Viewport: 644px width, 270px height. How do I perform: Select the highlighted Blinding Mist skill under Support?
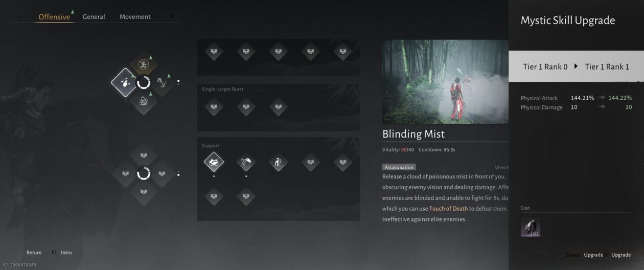214,163
